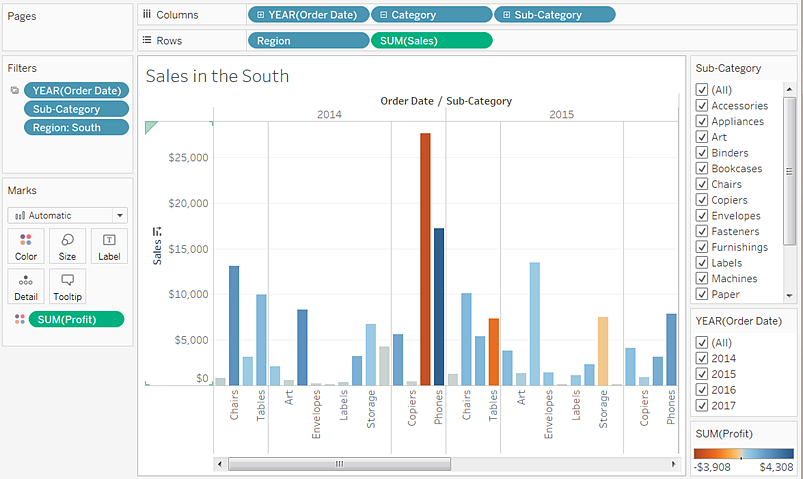Uncheck the 2016 year filter checkbox

(x=702, y=390)
